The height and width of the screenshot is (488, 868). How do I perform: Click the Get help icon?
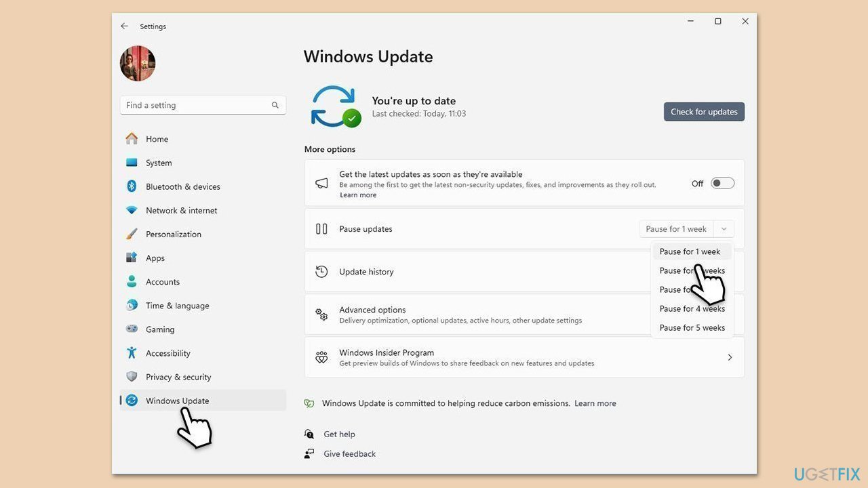[x=309, y=434]
